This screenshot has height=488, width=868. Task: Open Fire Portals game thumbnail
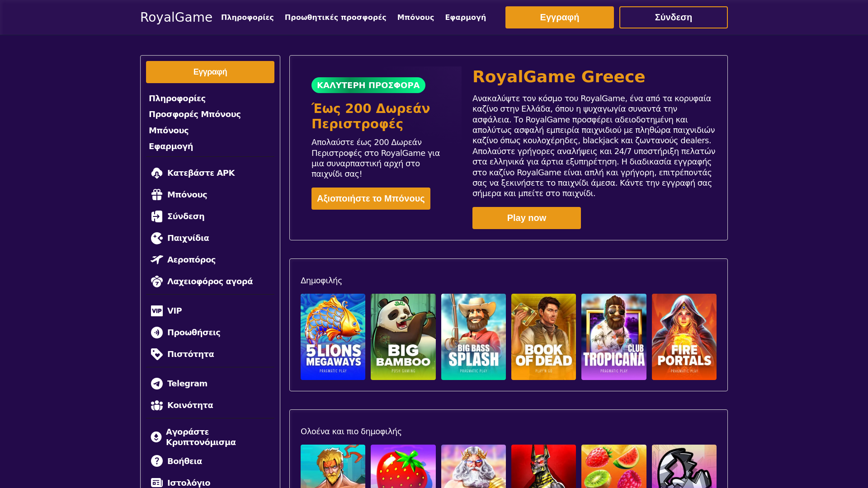click(x=684, y=337)
